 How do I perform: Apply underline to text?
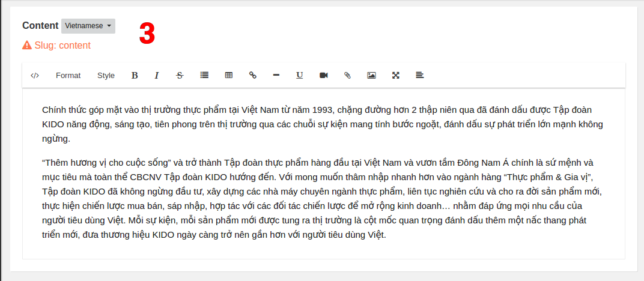tap(299, 76)
